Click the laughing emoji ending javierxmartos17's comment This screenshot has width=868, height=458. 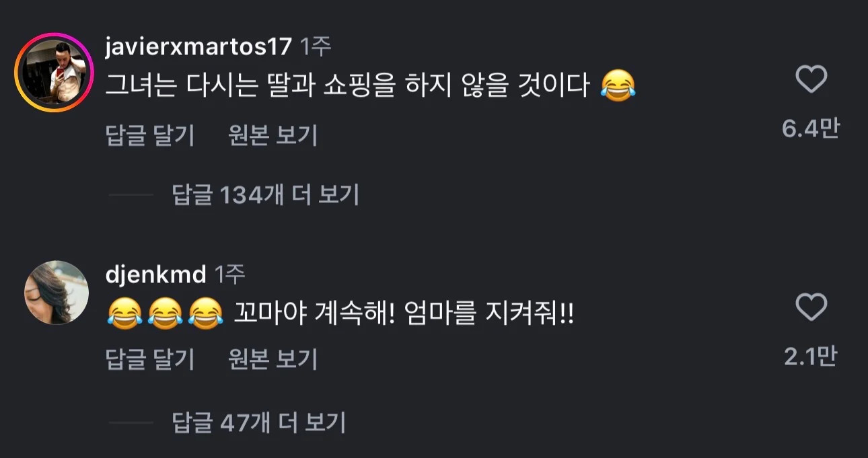(x=618, y=87)
